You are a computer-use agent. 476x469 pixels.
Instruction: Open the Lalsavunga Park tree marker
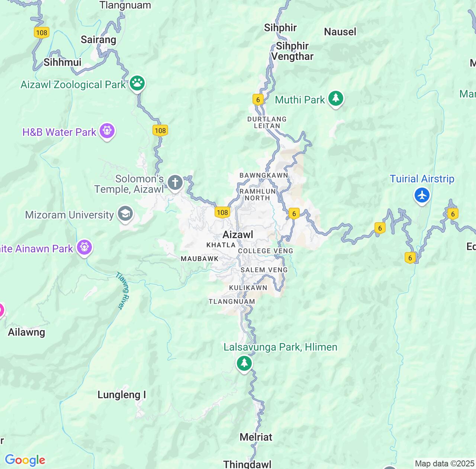click(x=244, y=363)
